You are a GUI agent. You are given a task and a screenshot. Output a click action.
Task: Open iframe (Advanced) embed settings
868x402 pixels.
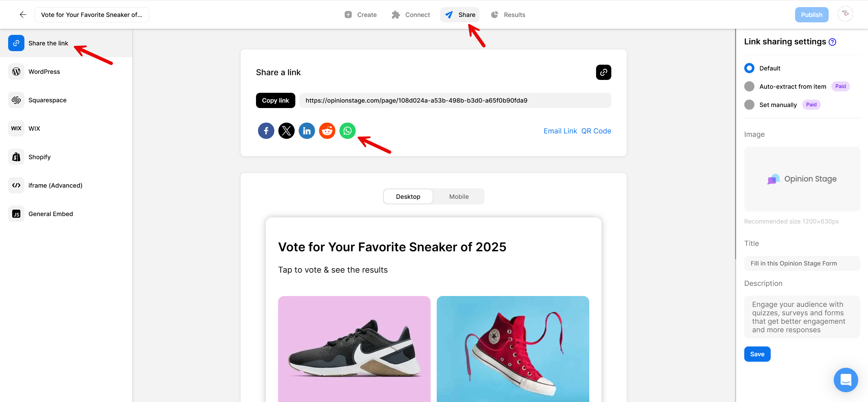point(55,185)
